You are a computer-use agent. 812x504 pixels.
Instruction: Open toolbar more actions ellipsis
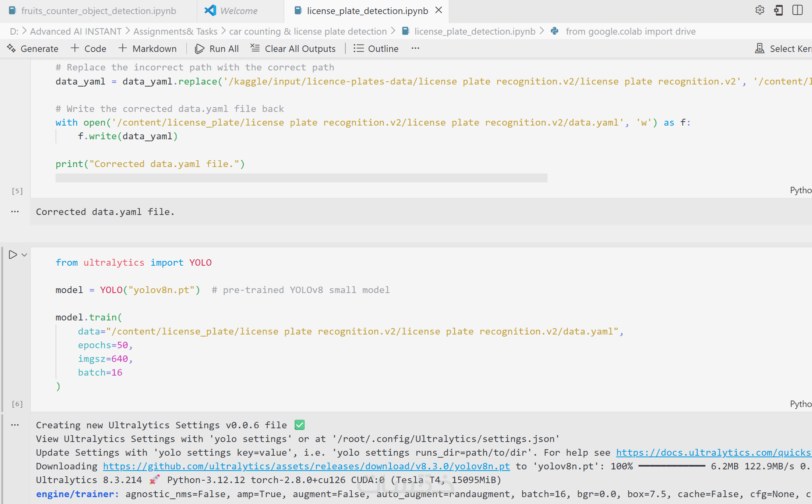[x=415, y=48]
